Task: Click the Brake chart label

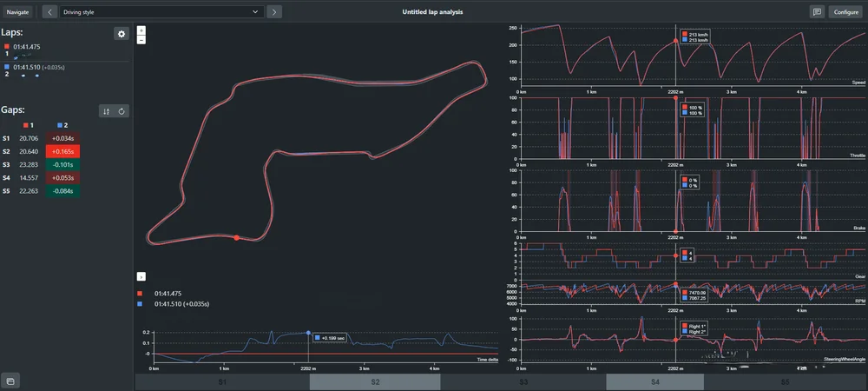Action: coord(859,228)
